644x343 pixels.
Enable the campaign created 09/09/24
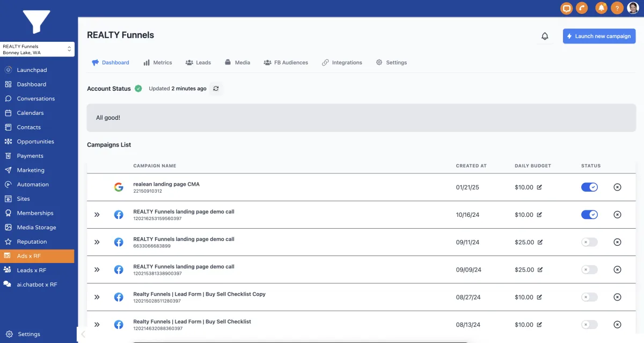click(589, 269)
